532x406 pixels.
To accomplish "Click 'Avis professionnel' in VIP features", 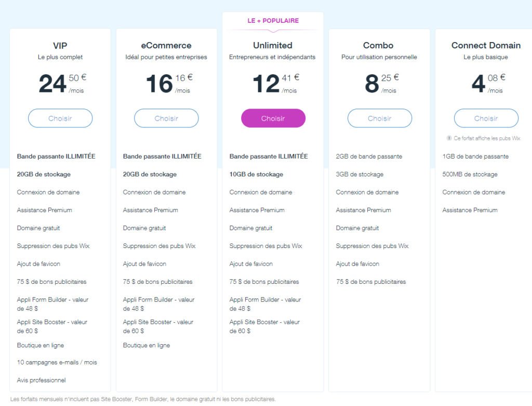I will point(42,380).
